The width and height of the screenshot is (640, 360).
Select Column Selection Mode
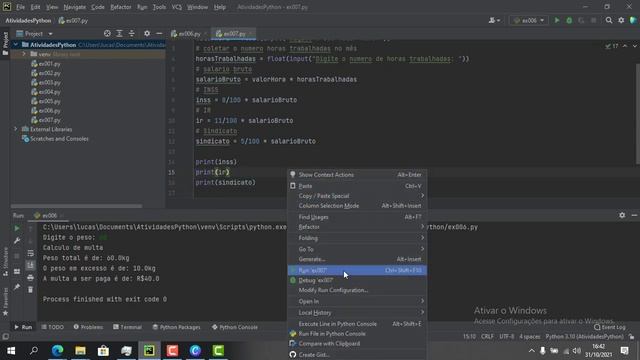point(357,206)
